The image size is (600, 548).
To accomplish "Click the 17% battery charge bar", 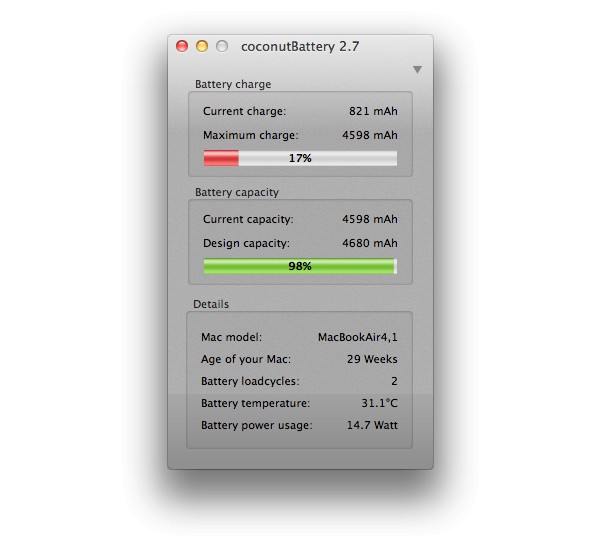I will [x=300, y=158].
